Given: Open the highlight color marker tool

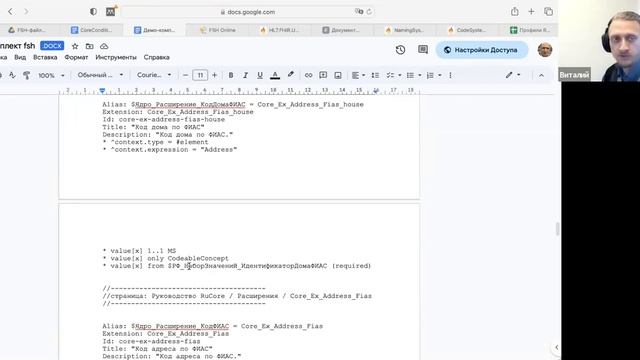Looking at the screenshot, I should click(291, 75).
